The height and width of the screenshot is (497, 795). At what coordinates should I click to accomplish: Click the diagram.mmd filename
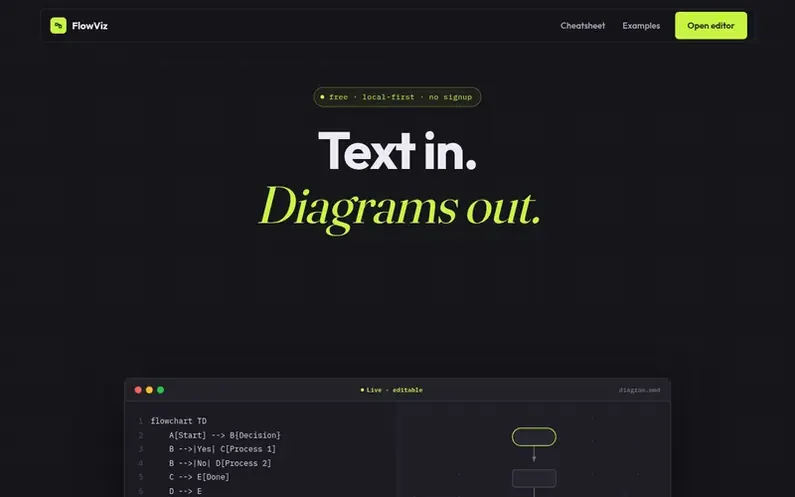pyautogui.click(x=639, y=390)
